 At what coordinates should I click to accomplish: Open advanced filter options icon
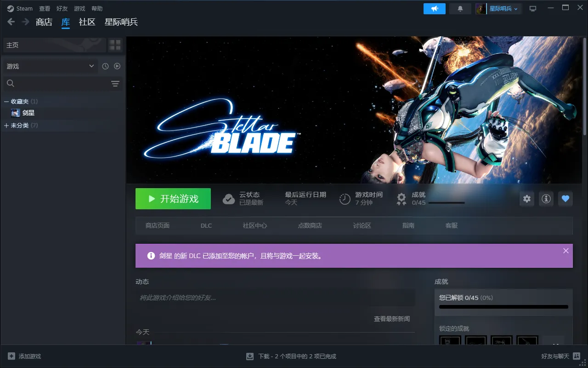[x=115, y=83]
